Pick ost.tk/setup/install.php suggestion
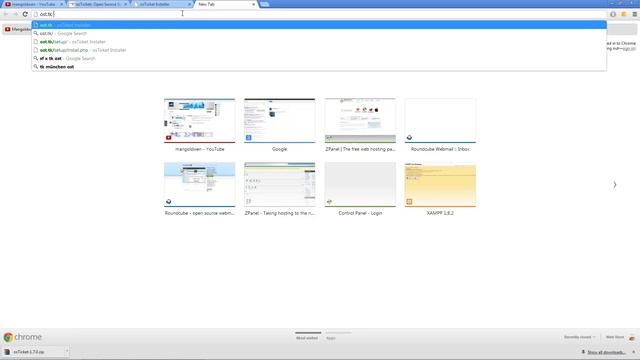This screenshot has height=360, width=640. pos(319,50)
